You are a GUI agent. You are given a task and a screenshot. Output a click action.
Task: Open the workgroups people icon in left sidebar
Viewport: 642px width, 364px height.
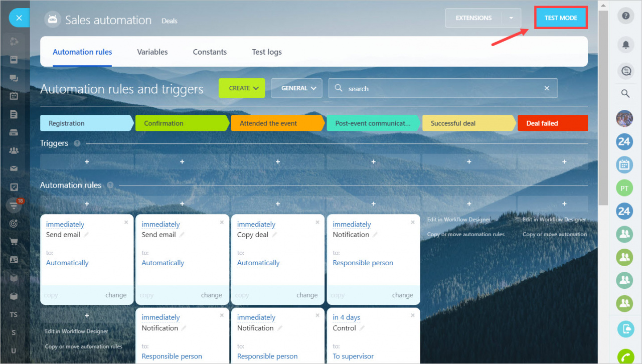[14, 150]
